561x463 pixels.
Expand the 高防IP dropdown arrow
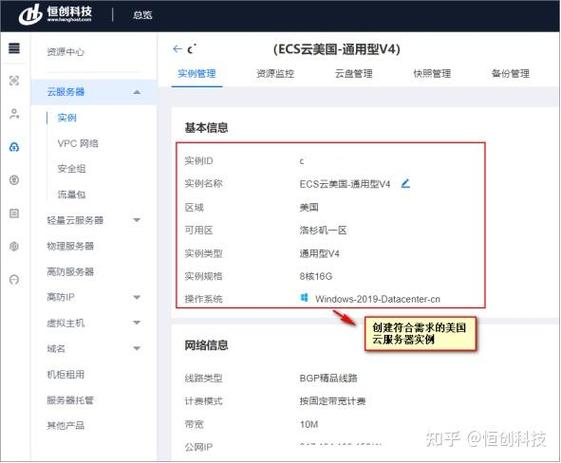[x=137, y=297]
